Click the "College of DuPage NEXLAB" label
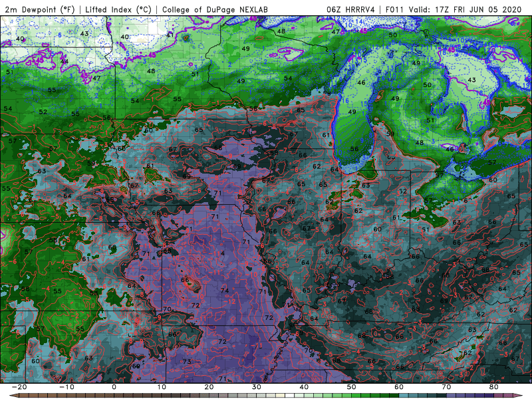The image size is (532, 399). coord(215,10)
